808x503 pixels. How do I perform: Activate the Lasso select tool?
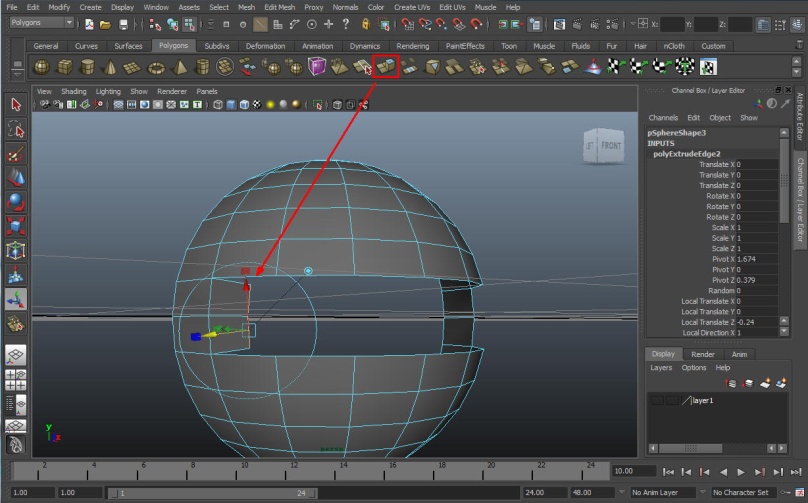click(x=15, y=130)
